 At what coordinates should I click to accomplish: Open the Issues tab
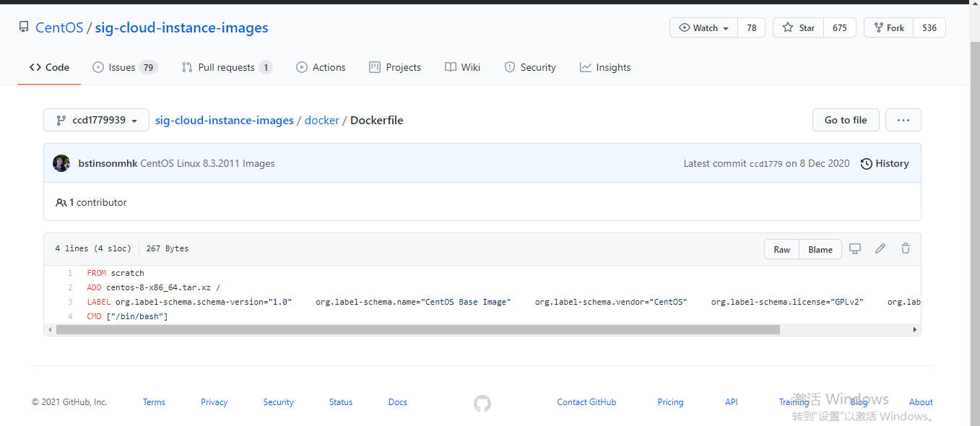click(x=124, y=67)
